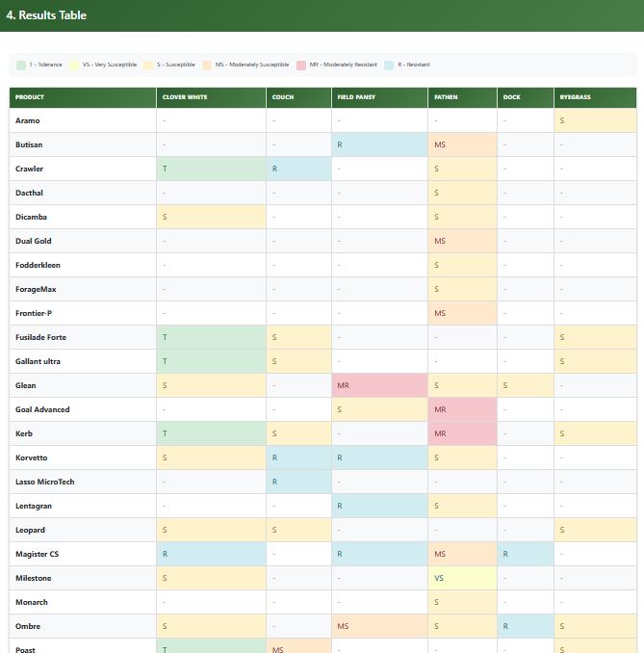644x653 pixels.
Task: Click the green Tolerance legend swatch
Action: (x=21, y=65)
